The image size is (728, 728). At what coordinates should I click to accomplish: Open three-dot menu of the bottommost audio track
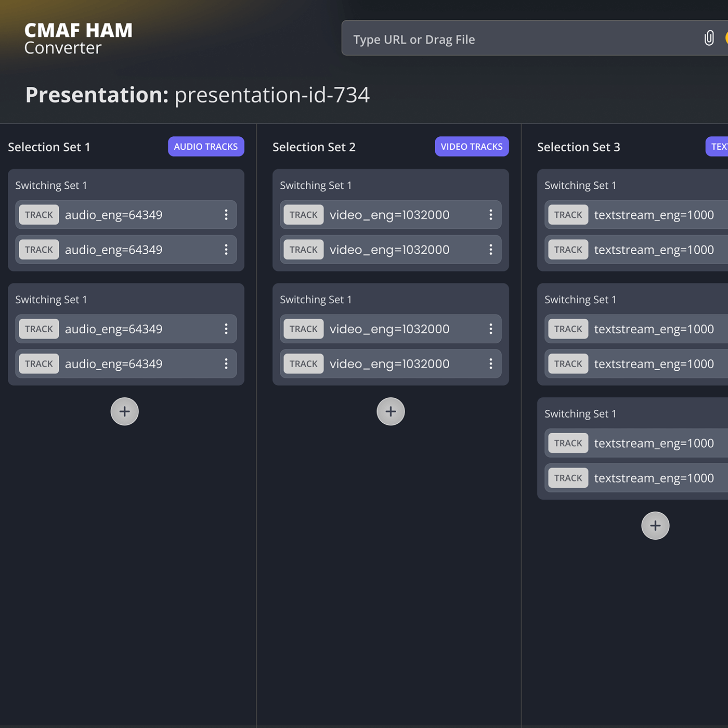click(226, 364)
